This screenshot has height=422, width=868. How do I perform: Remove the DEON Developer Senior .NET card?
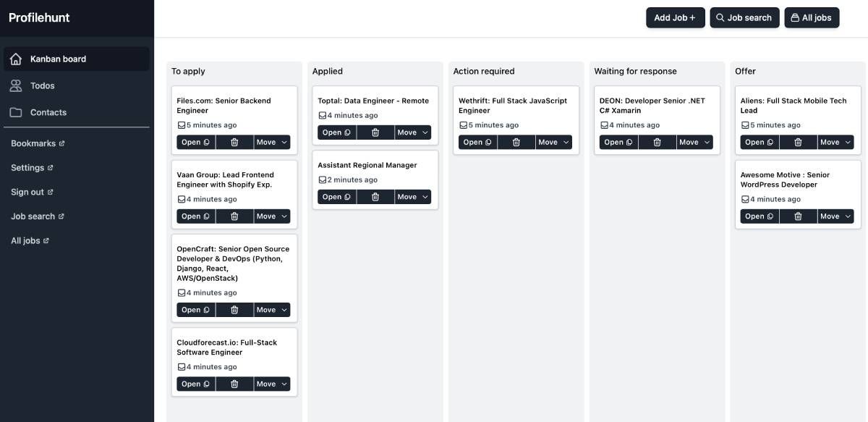[657, 143]
